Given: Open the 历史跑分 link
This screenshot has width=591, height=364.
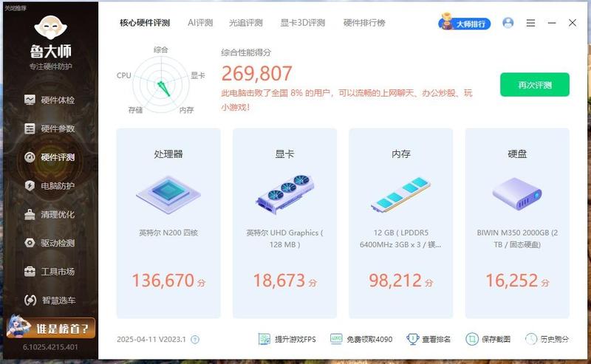Looking at the screenshot, I should click(x=555, y=339).
